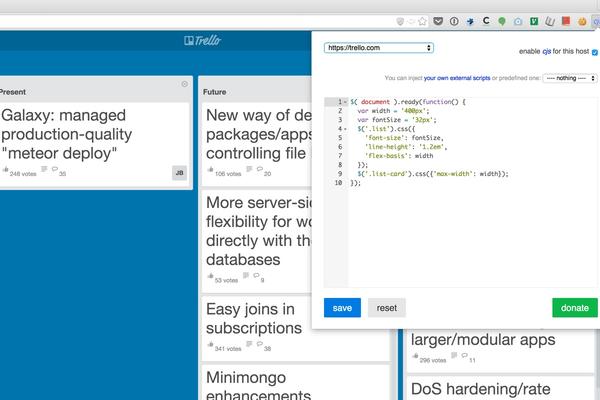The height and width of the screenshot is (400, 600).
Task: Click the green map-pin extension icon
Action: [x=502, y=21]
